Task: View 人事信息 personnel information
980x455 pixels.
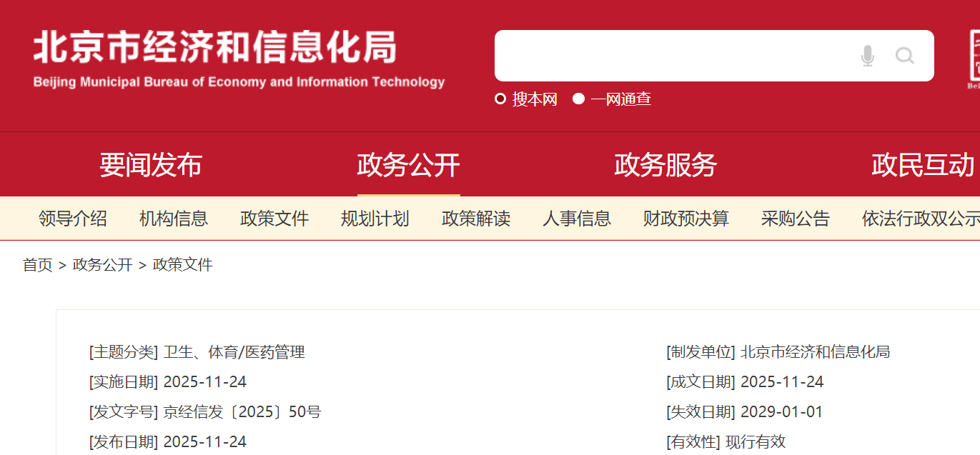Action: [x=577, y=219]
